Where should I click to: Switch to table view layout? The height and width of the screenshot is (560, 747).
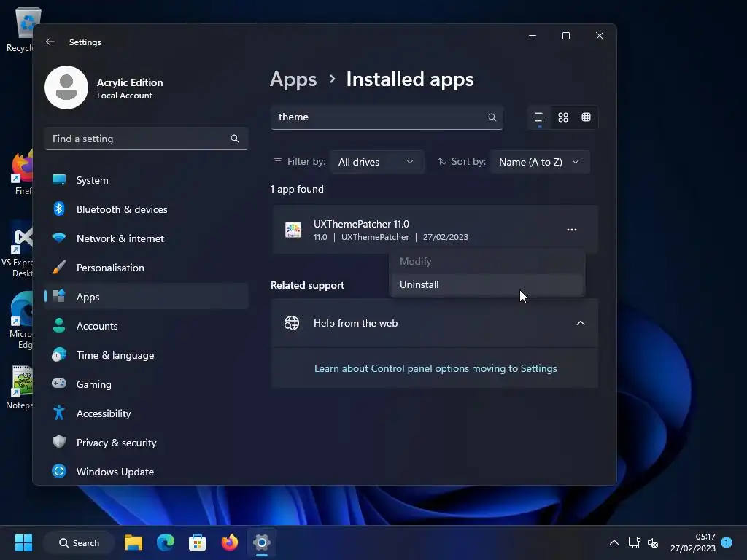pyautogui.click(x=586, y=117)
